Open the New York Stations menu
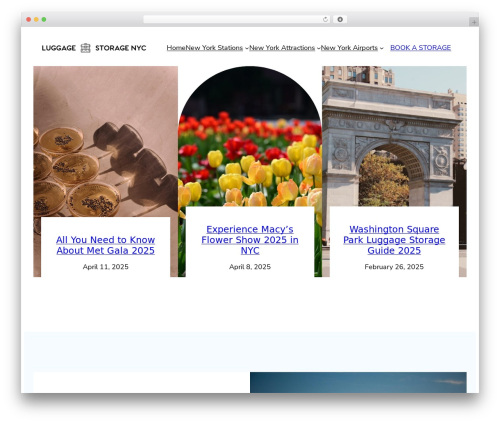The width and height of the screenshot is (500, 423). tap(214, 48)
